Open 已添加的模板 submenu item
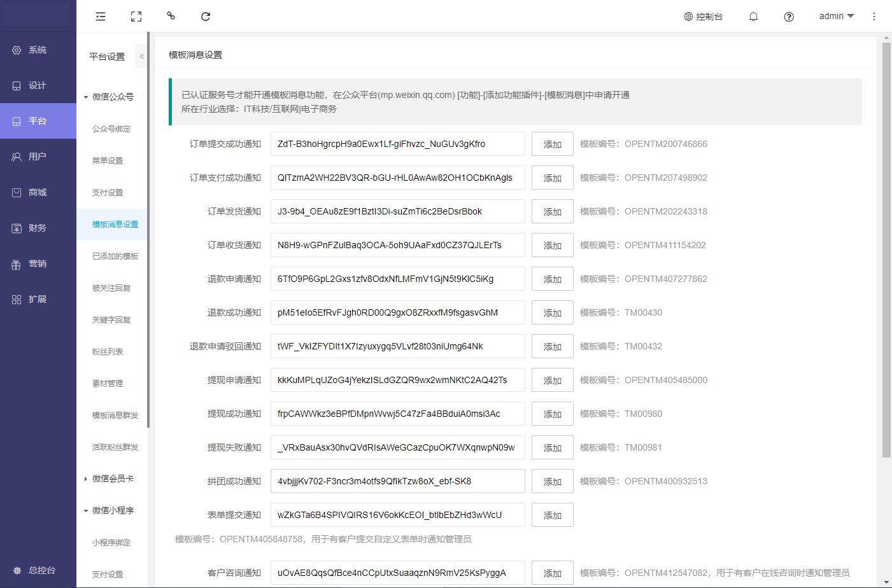 click(115, 256)
